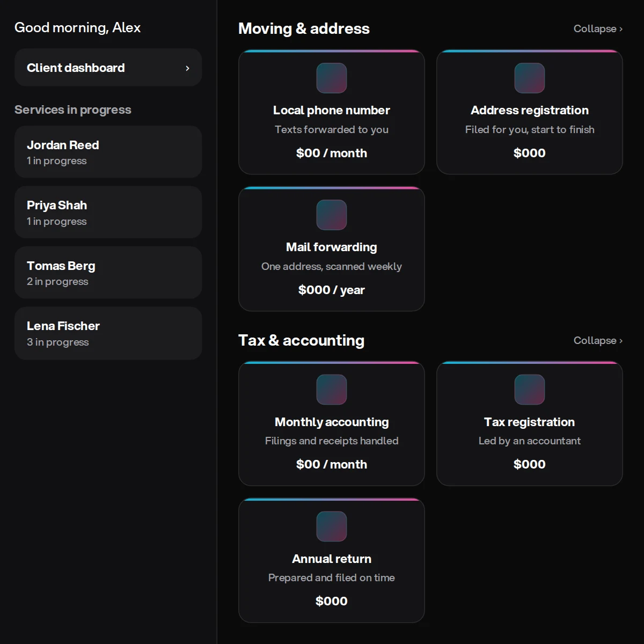The width and height of the screenshot is (644, 644).
Task: Click the Annual return '$000' price
Action: tap(332, 601)
